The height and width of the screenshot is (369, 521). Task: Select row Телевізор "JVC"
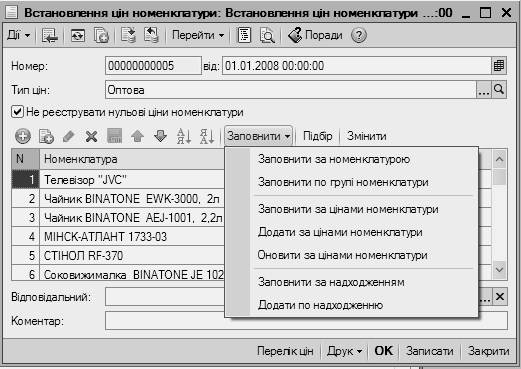tap(118, 179)
